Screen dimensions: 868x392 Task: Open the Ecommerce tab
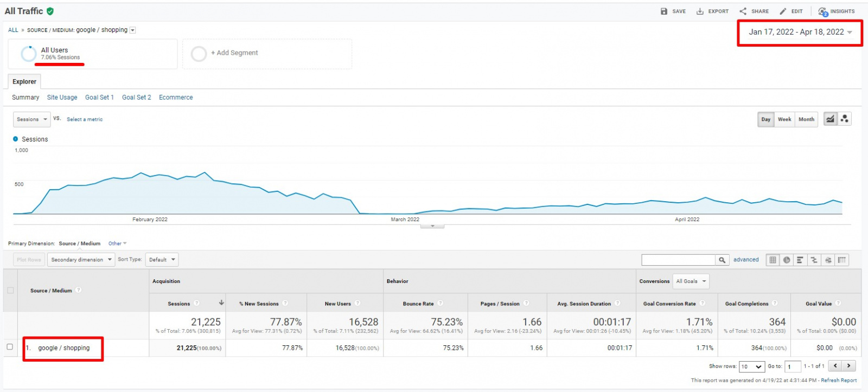point(176,98)
